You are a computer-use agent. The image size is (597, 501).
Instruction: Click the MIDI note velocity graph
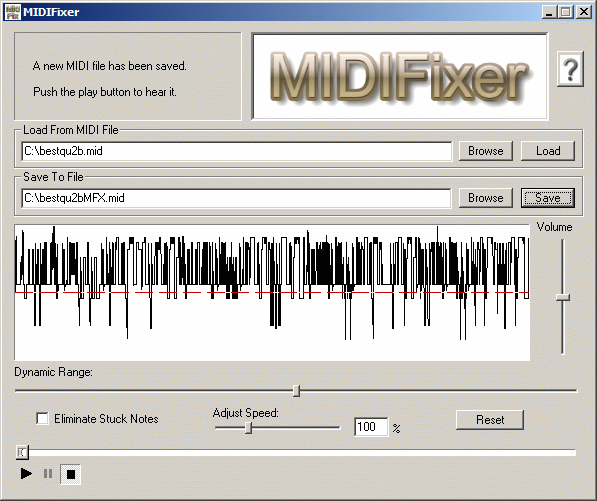[x=272, y=292]
